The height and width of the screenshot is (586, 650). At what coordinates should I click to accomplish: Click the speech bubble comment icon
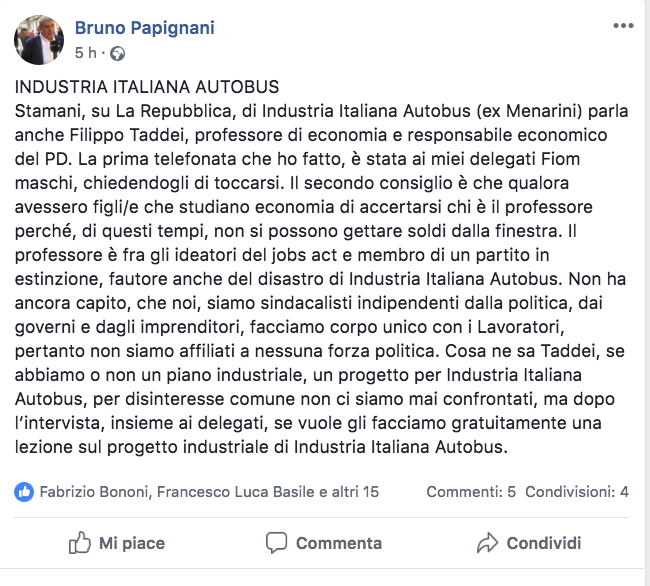(276, 542)
